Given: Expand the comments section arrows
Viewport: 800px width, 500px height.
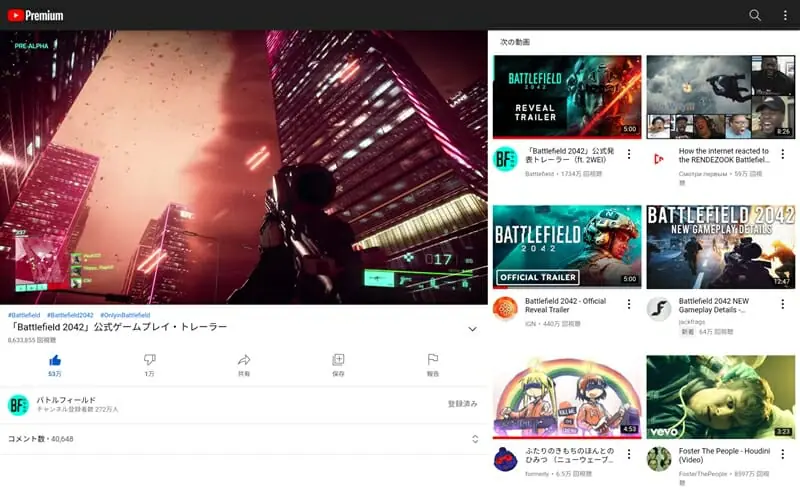Looking at the screenshot, I should coord(475,439).
